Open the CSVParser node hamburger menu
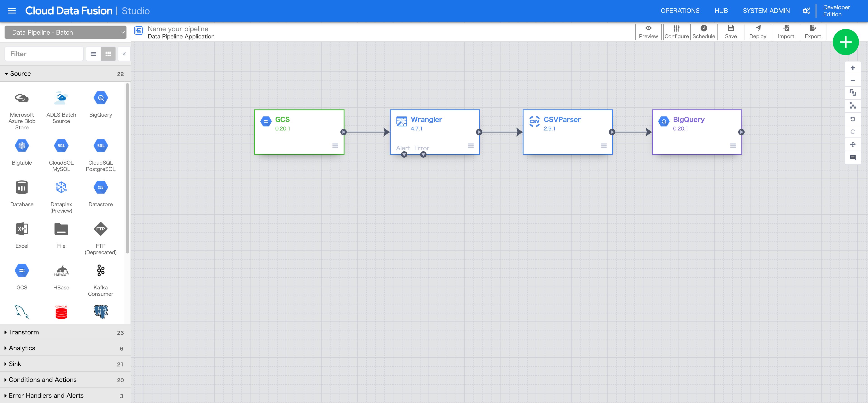Screen dimensions: 868x407 pos(604,146)
